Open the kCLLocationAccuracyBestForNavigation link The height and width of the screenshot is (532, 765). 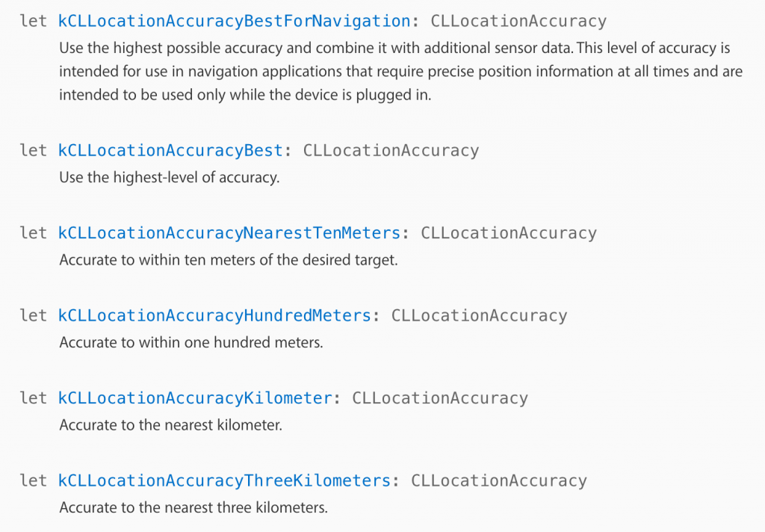pyautogui.click(x=234, y=21)
